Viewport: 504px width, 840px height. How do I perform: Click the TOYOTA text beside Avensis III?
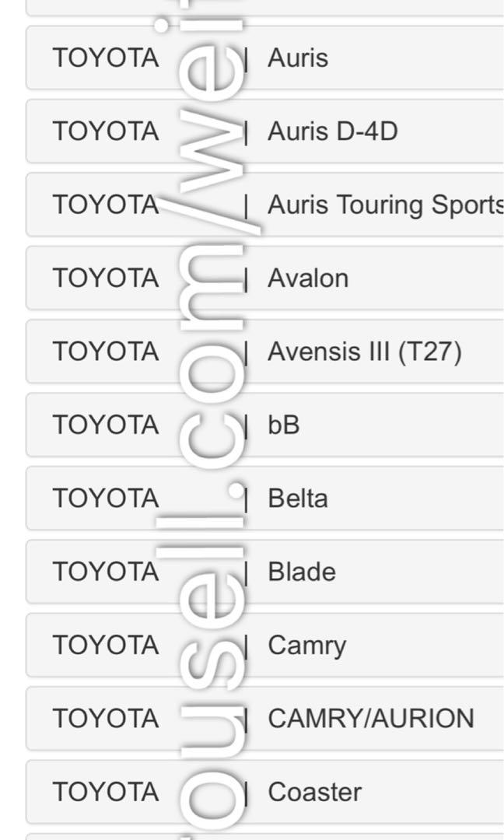tap(105, 352)
